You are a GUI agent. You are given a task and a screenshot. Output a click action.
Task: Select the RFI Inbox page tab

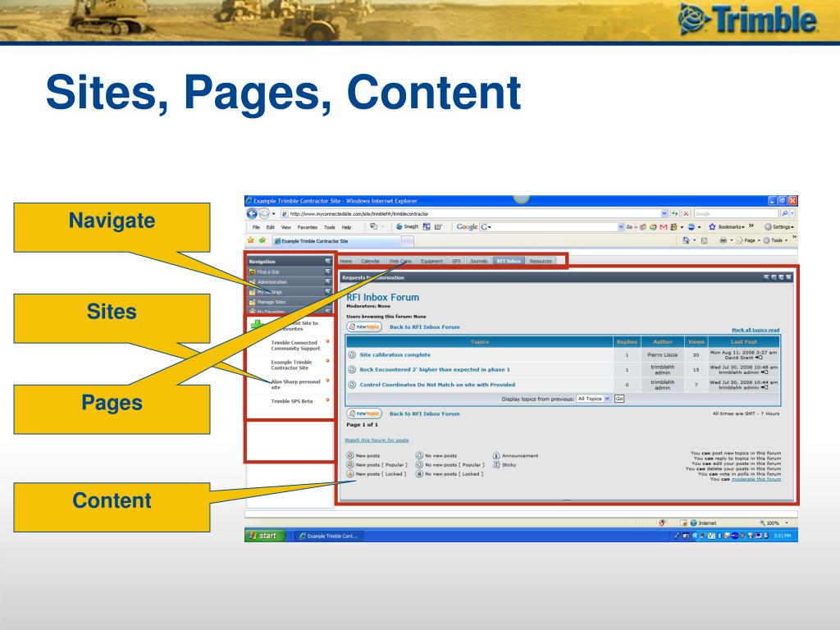click(509, 261)
